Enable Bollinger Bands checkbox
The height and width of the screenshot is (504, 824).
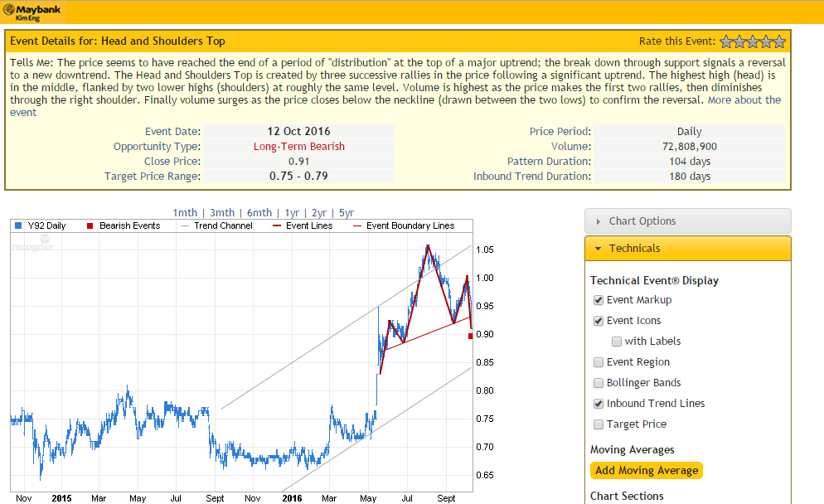coord(598,383)
